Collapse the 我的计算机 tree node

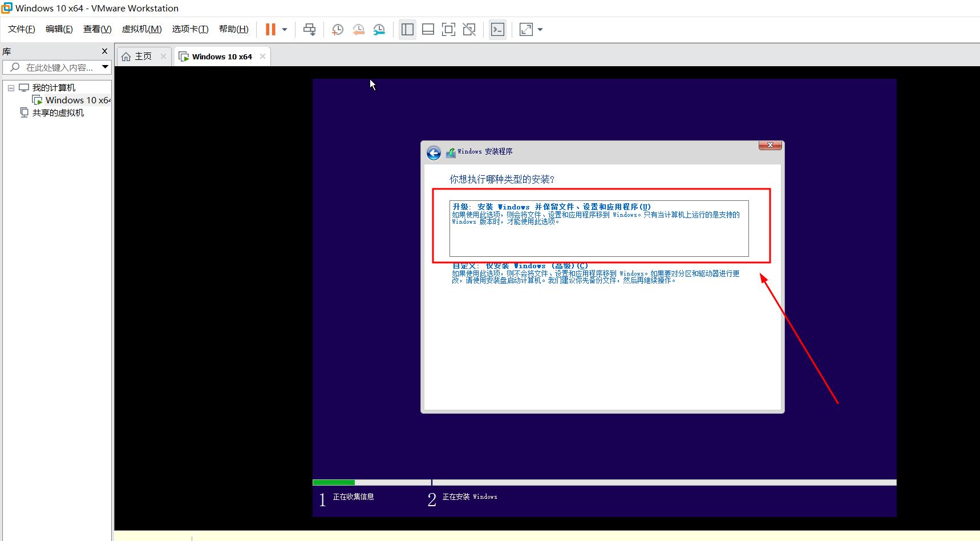point(11,88)
